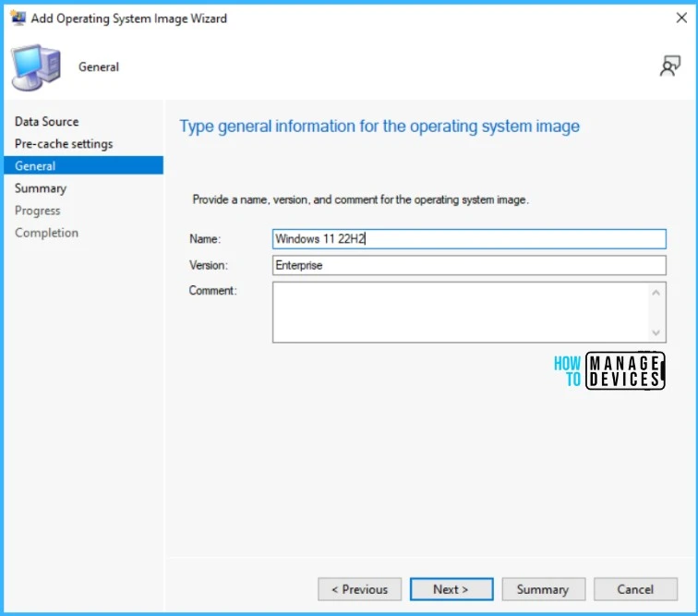
Task: Click into the Name text field
Action: tap(469, 239)
